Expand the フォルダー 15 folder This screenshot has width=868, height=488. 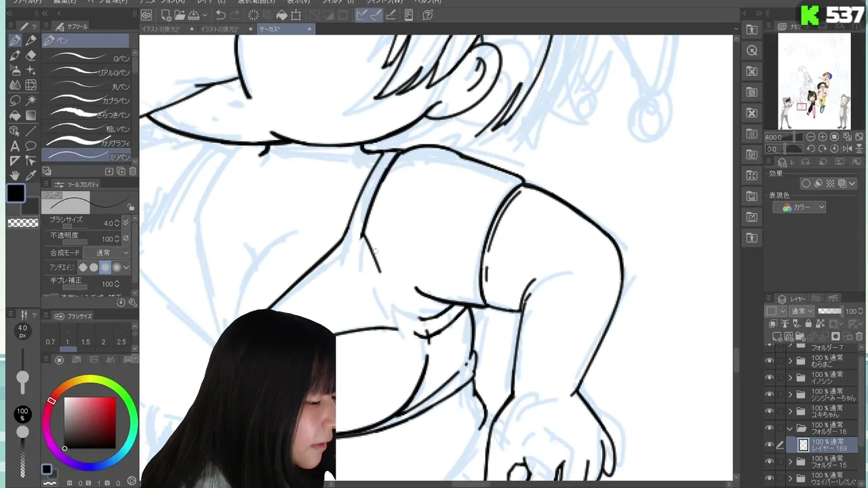(x=790, y=462)
